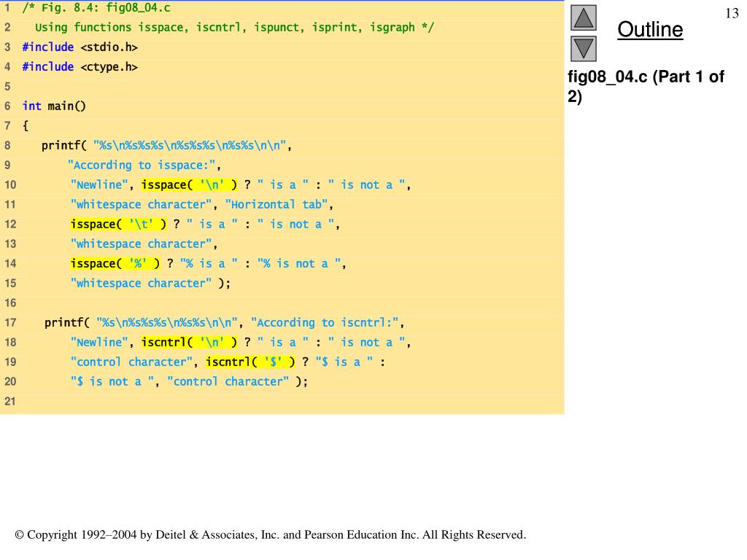Click the highlighted iscntrl( '$' ) call
Image resolution: width=747 pixels, height=560 pixels.
click(251, 362)
